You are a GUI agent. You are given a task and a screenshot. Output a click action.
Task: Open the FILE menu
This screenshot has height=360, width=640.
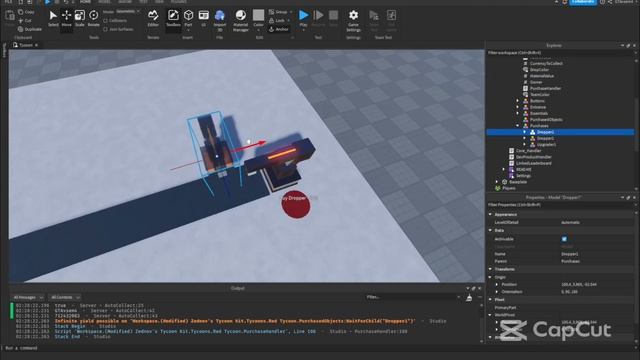click(x=8, y=2)
